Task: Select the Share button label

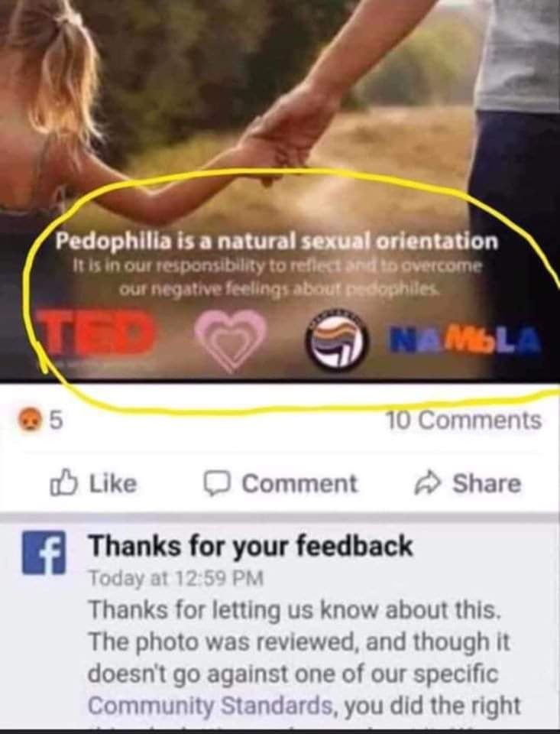Action: 487,483
